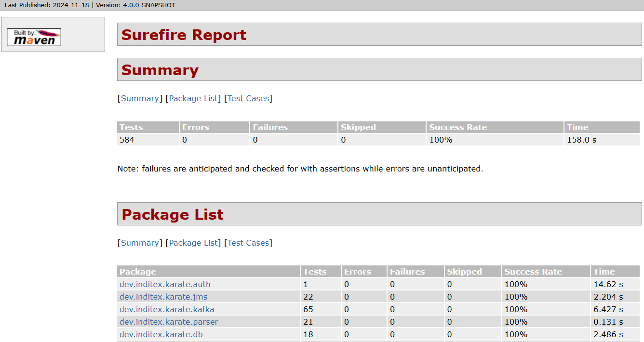Select kafka package time 6.427 s
This screenshot has width=644, height=342.
coord(608,309)
